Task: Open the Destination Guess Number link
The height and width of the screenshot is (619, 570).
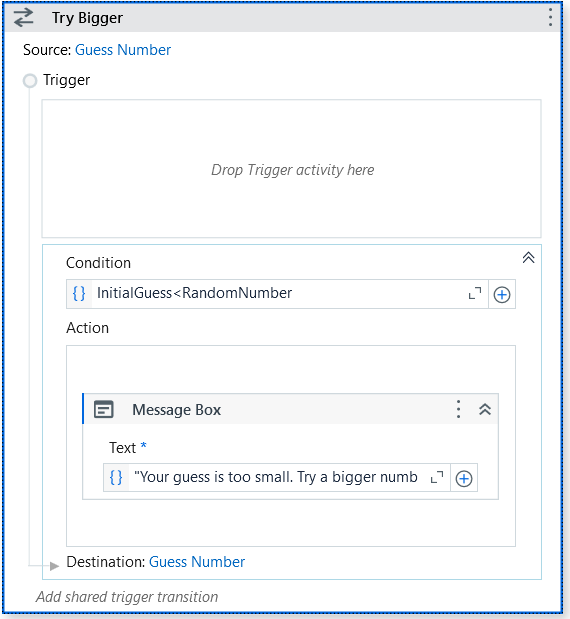Action: pyautogui.click(x=197, y=562)
